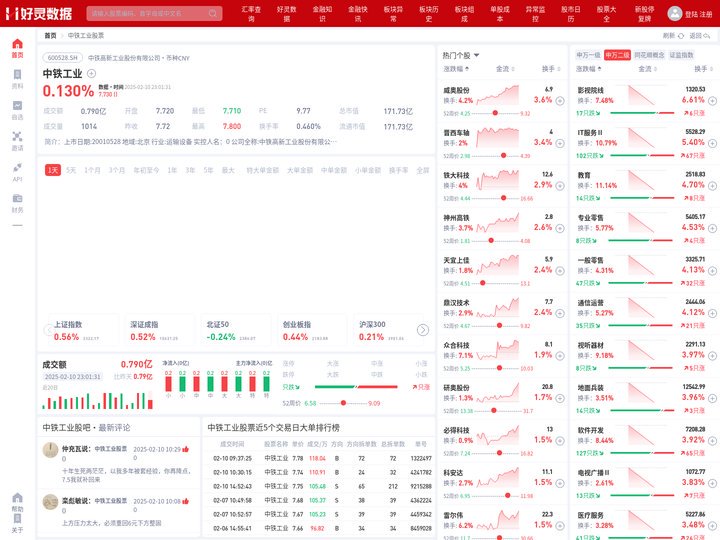This screenshot has height=540, width=720.
Task: Click plus icon beside 专业零售
Action: (x=712, y=228)
